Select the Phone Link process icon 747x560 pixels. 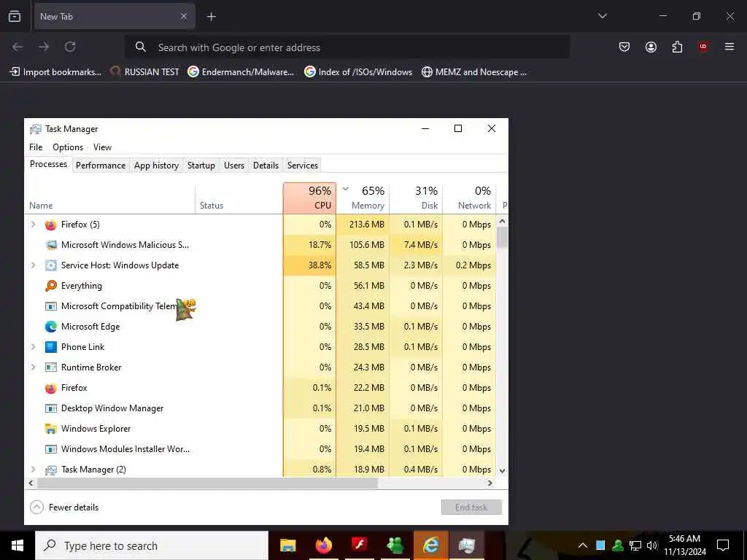coord(50,346)
